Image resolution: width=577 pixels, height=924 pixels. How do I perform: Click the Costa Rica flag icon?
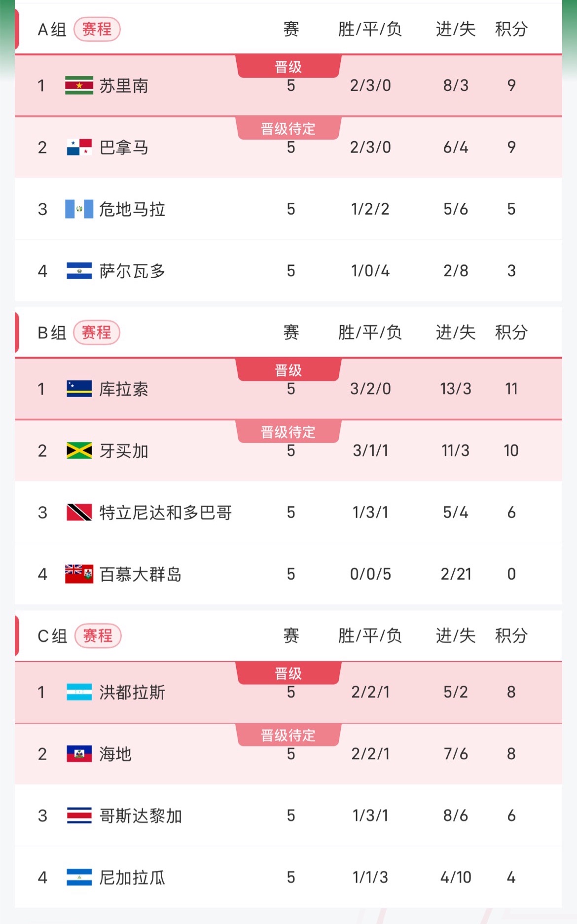[x=79, y=815]
